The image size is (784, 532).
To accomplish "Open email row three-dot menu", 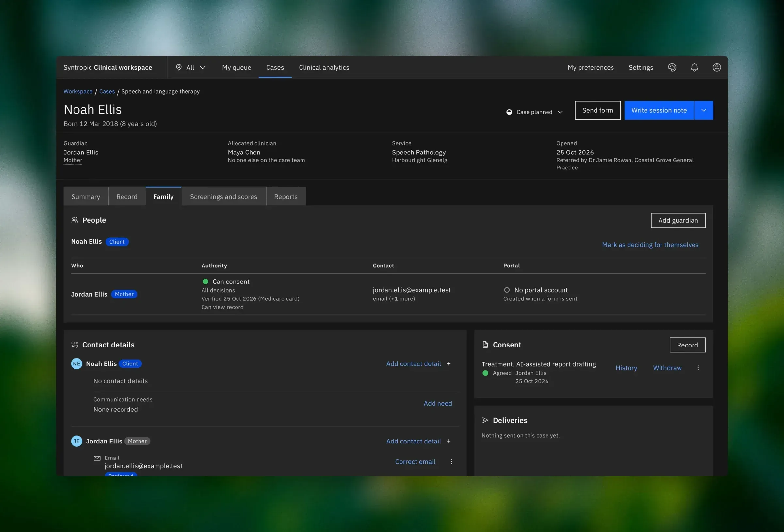I will tap(452, 461).
